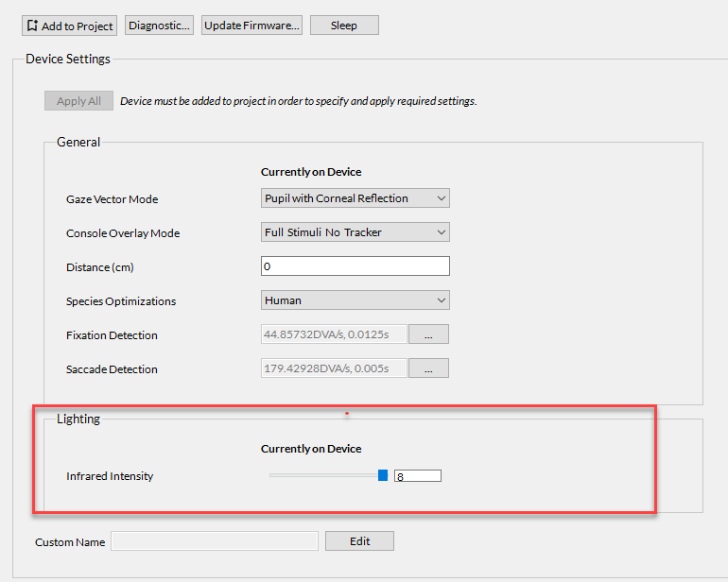Click the Update Firmware button
The image size is (728, 582).
(251, 26)
